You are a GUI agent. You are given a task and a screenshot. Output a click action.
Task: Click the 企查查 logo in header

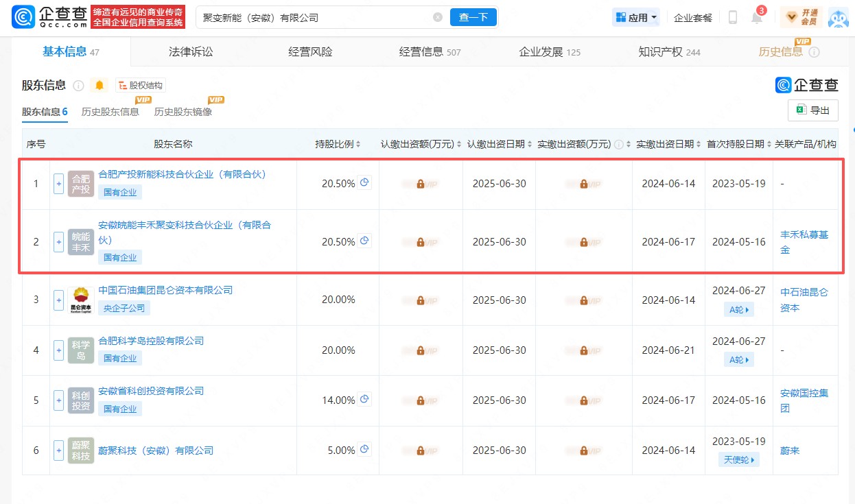tap(51, 18)
